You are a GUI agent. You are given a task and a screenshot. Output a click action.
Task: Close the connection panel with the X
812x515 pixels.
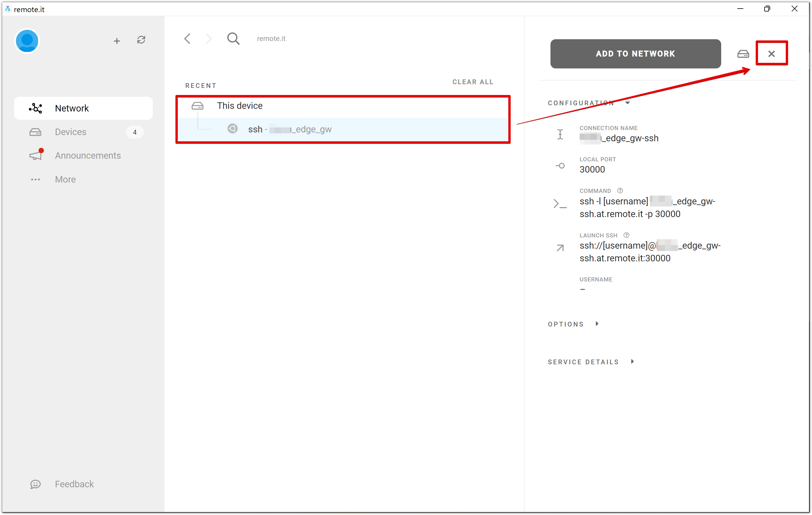point(772,54)
